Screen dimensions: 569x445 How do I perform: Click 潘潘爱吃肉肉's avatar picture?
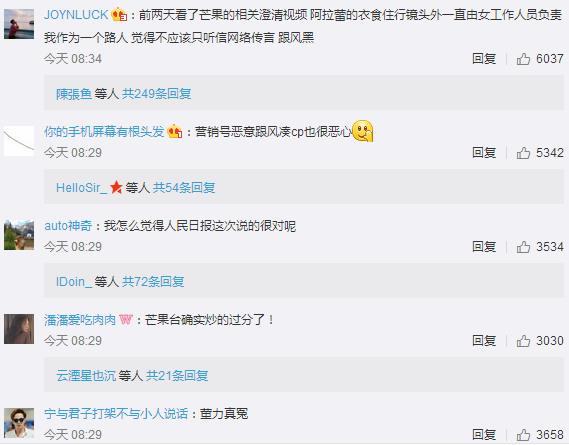pos(19,329)
